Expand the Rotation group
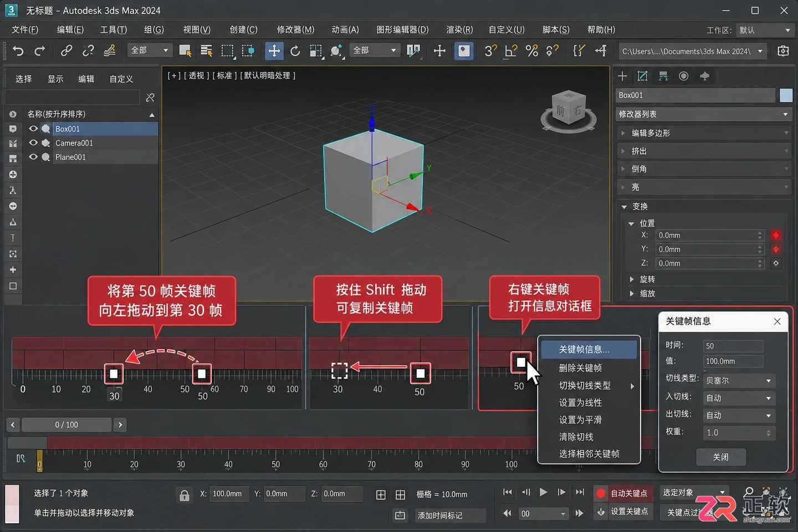Image resolution: width=798 pixels, height=532 pixels. [x=631, y=279]
